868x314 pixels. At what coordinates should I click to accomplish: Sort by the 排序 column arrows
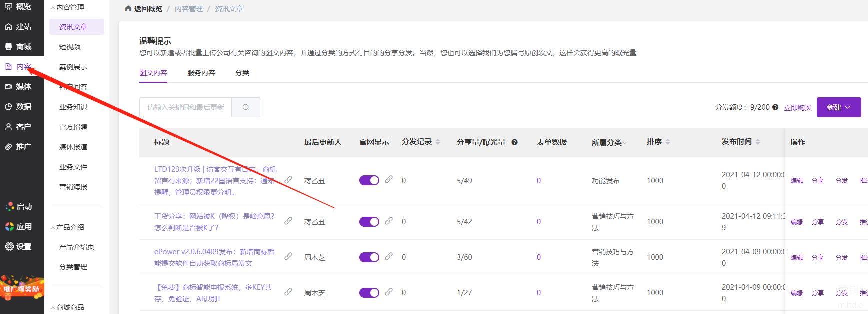[668, 142]
